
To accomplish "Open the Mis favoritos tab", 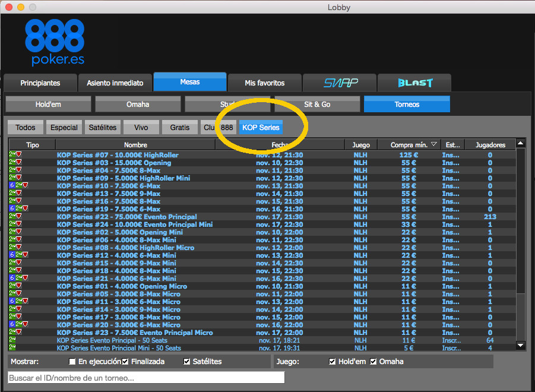I will 265,83.
